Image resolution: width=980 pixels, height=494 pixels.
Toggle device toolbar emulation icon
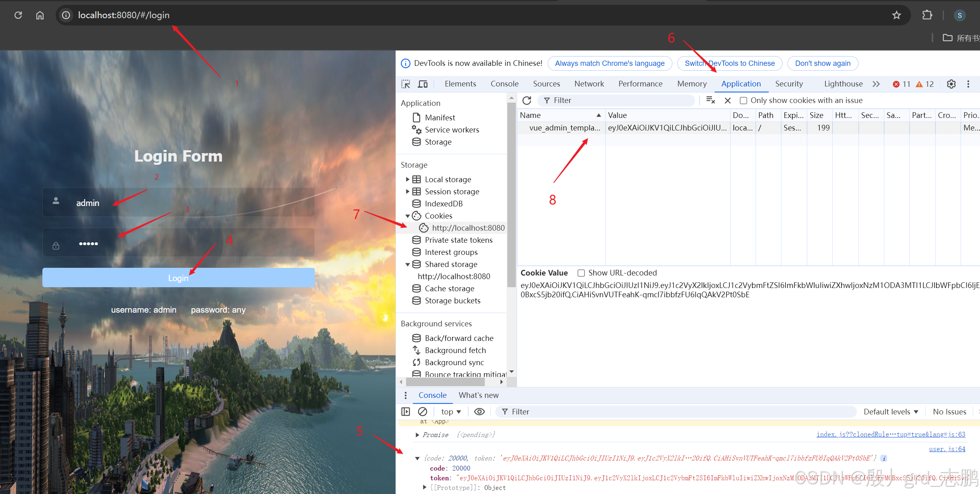tap(423, 84)
